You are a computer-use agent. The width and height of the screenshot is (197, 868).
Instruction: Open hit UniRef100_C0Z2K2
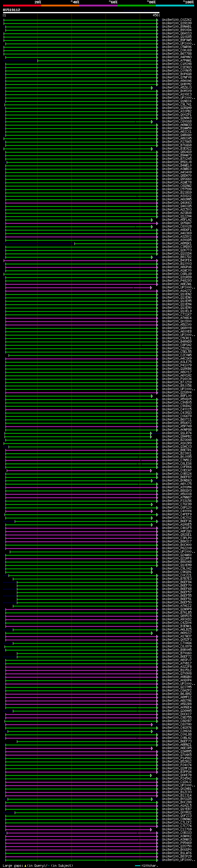[177, 20]
